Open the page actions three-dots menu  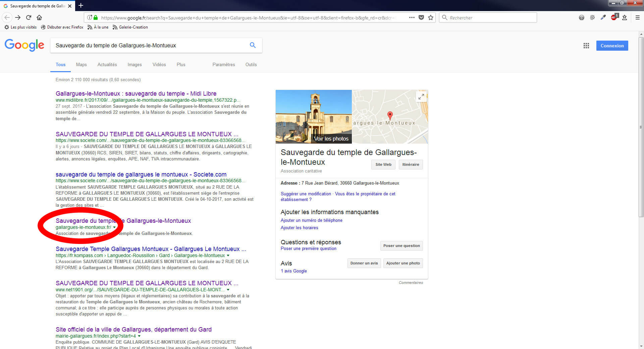coord(412,17)
